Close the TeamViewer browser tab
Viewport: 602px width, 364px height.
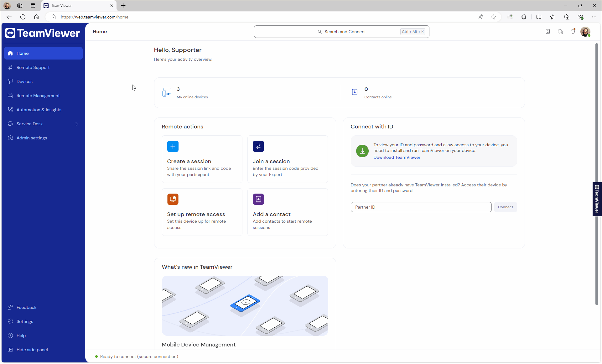click(x=112, y=6)
